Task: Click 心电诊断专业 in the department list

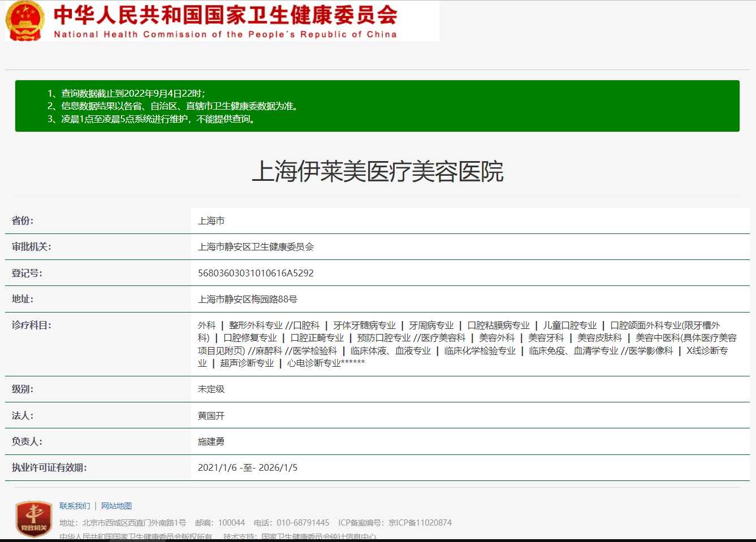Action: 314,363
